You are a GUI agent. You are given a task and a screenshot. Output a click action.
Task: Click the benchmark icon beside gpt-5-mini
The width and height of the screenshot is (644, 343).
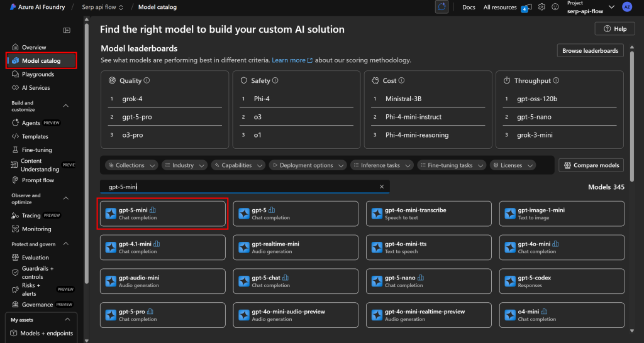click(x=152, y=210)
